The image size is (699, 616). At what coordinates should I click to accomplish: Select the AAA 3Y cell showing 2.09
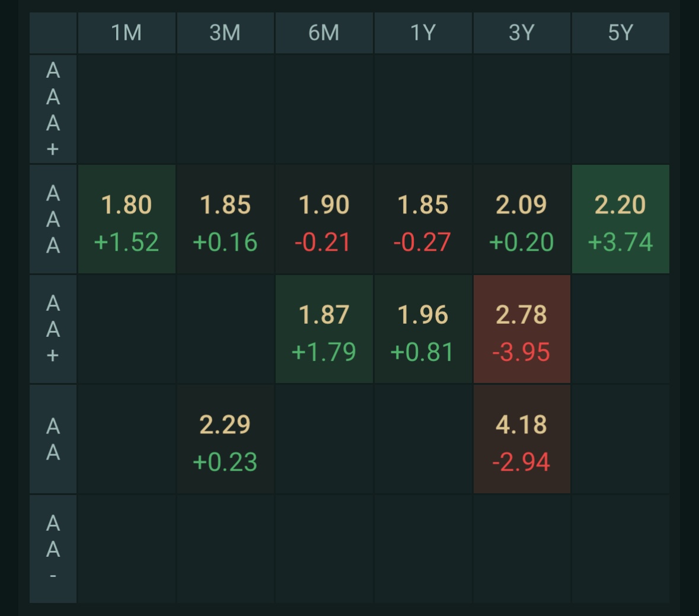(522, 219)
